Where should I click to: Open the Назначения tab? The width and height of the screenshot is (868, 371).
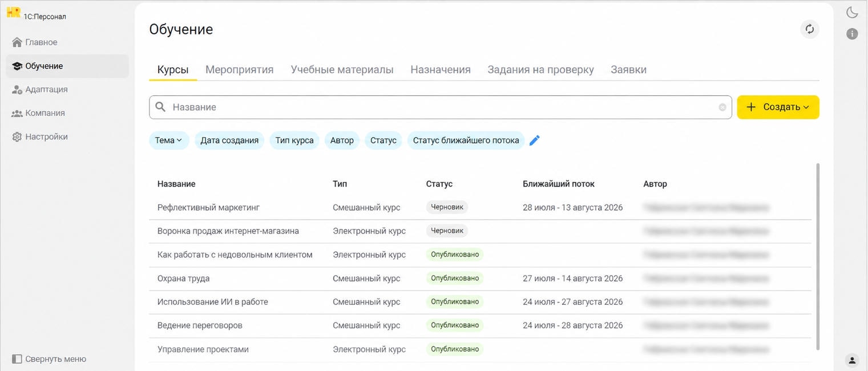pyautogui.click(x=441, y=70)
